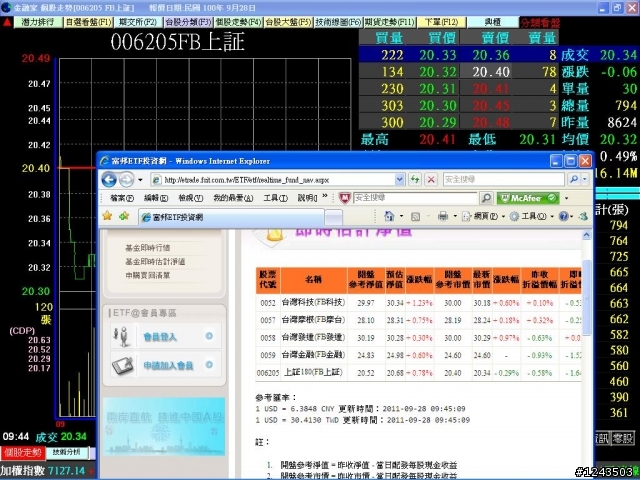Click the green McAfee status button
The height and width of the screenshot is (480, 640).
click(x=528, y=198)
